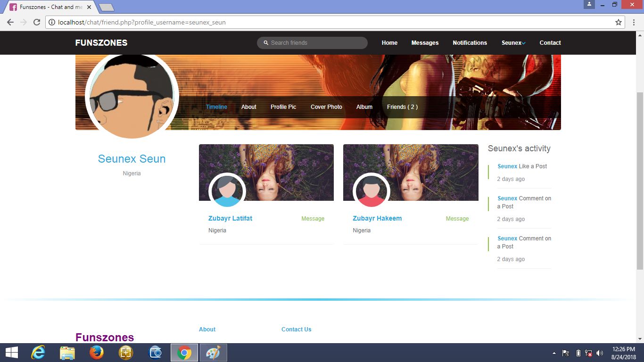Open Messages in the navigation bar
The height and width of the screenshot is (362, 644).
click(x=425, y=43)
